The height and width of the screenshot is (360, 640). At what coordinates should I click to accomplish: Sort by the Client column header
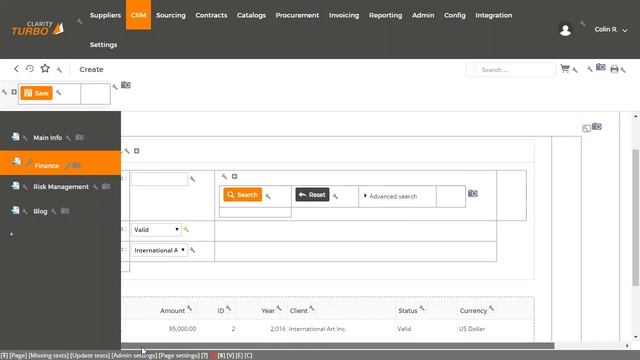(298, 311)
